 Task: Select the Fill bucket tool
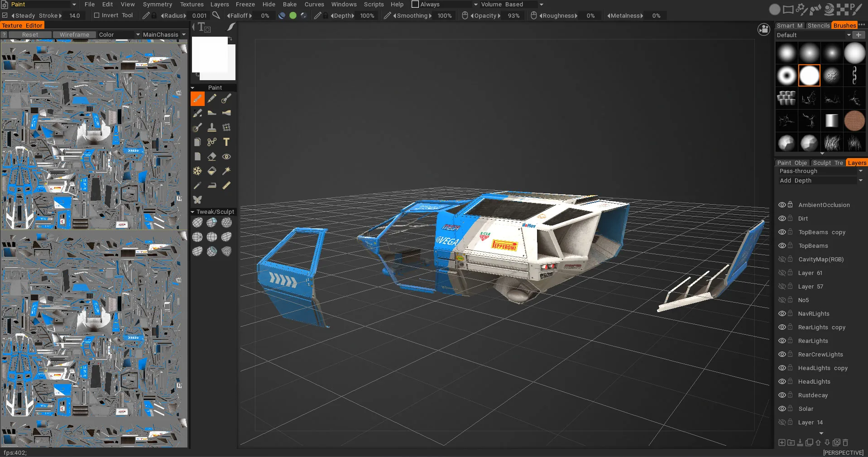tap(212, 171)
